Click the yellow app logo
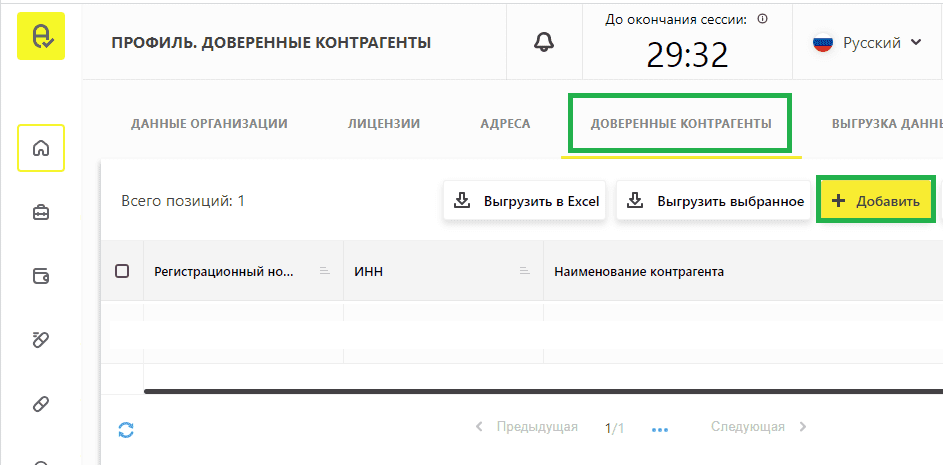This screenshot has width=943, height=465. pos(41,36)
